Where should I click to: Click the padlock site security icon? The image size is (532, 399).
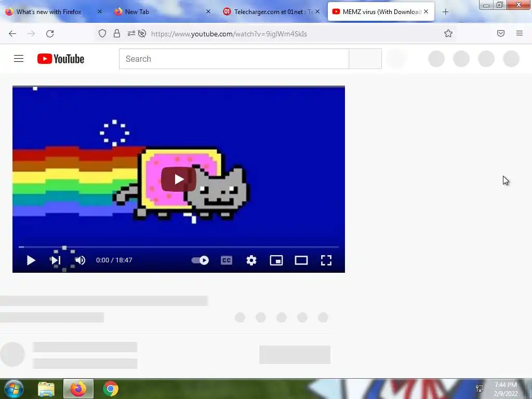(x=117, y=33)
